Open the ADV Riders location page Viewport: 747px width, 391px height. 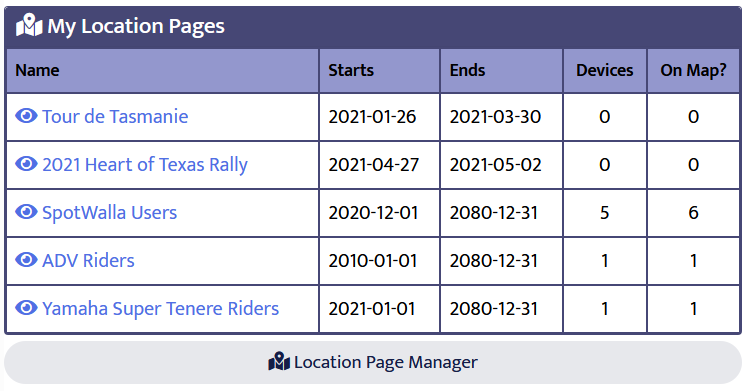[x=89, y=261]
